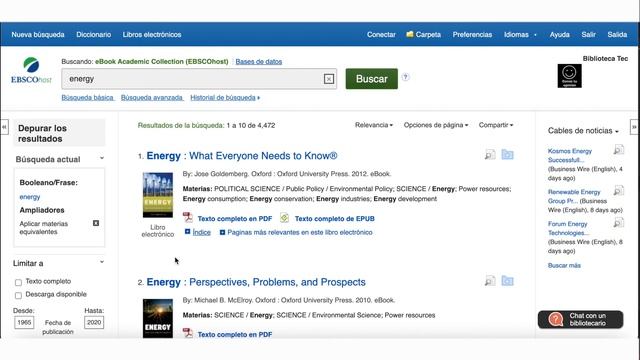Click the green Buscar button

click(371, 79)
